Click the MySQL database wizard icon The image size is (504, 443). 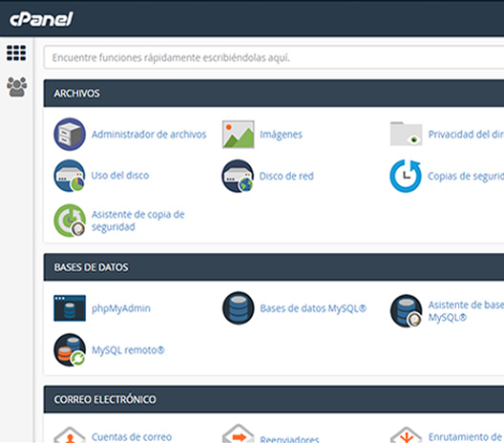point(407,311)
